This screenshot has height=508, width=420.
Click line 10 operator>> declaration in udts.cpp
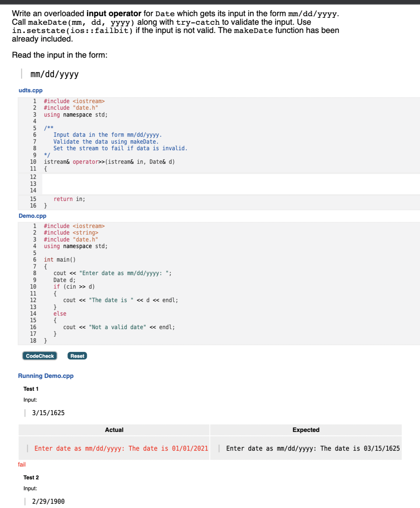pyautogui.click(x=109, y=161)
